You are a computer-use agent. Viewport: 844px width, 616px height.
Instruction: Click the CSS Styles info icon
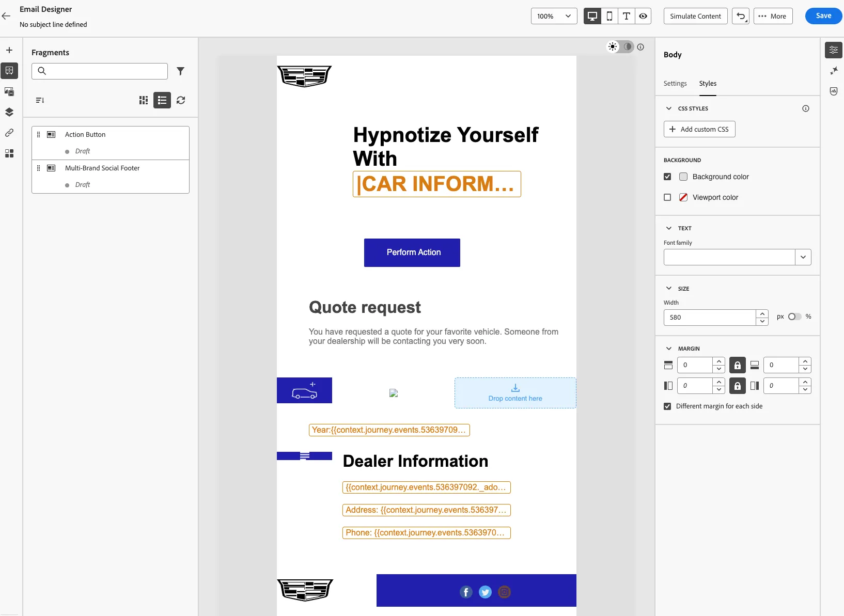pos(806,108)
